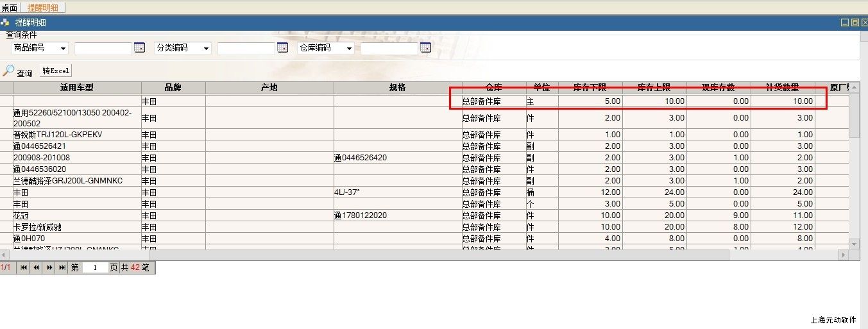
Task: Go to the next page of results
Action: pyautogui.click(x=49, y=267)
